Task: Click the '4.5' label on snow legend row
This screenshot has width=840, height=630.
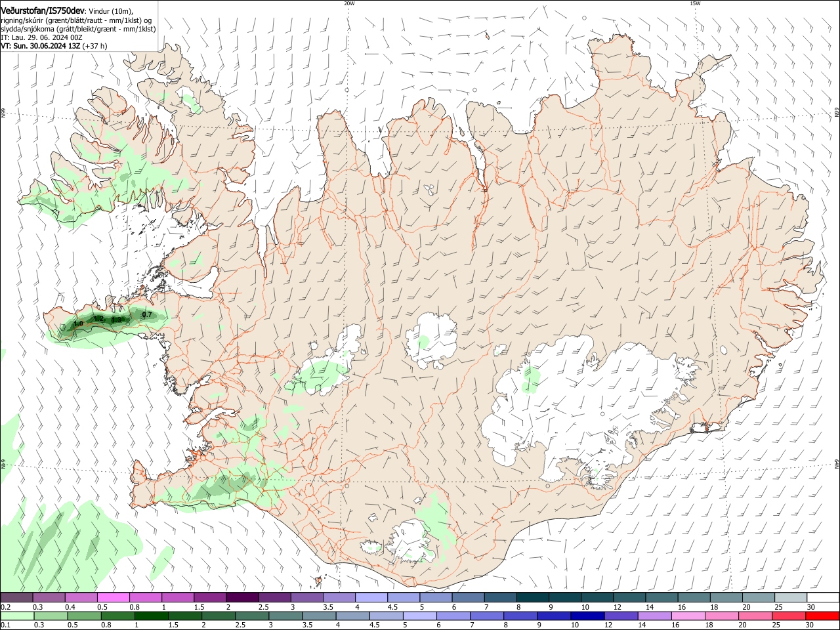Action: tap(392, 607)
